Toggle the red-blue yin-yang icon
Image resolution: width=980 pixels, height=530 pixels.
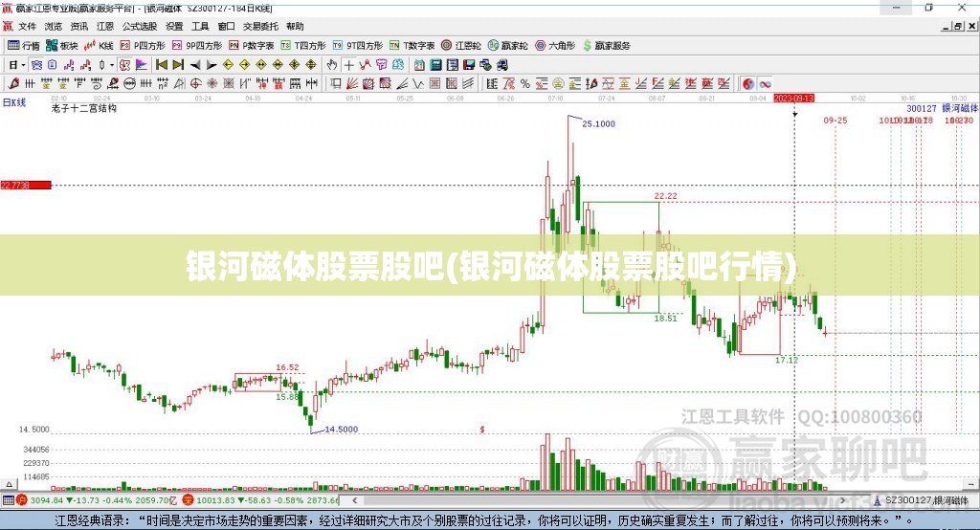pyautogui.click(x=748, y=84)
